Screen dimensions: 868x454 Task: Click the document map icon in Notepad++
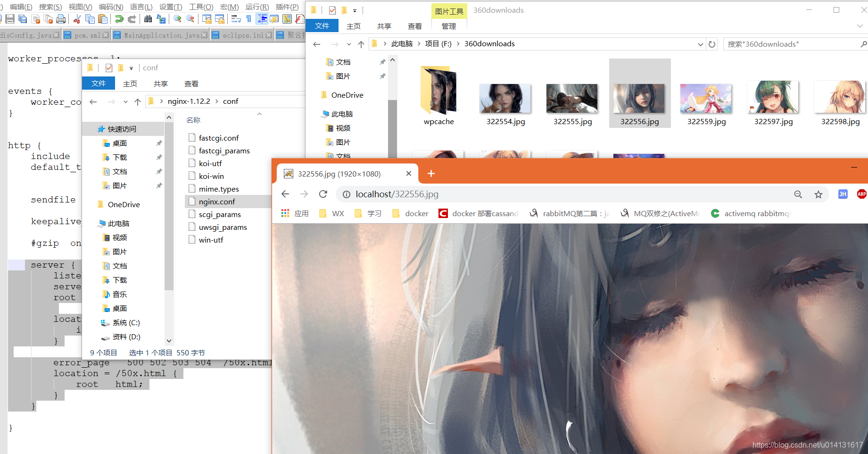click(287, 19)
